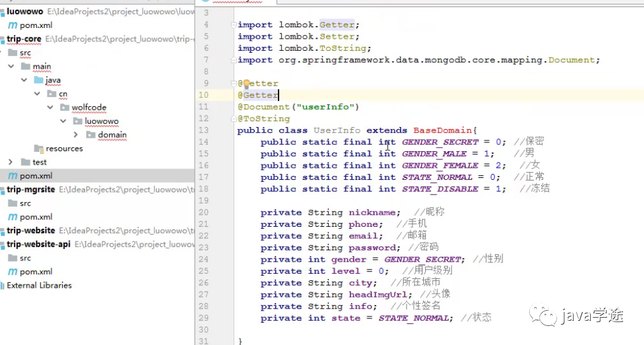Click the domain package folder icon
The width and height of the screenshot is (644, 345).
(91, 135)
